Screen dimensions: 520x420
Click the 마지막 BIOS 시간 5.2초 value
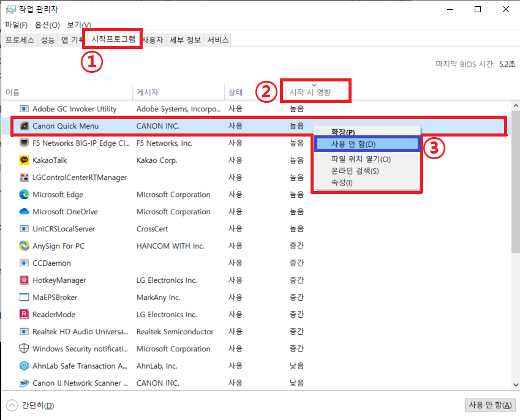507,64
